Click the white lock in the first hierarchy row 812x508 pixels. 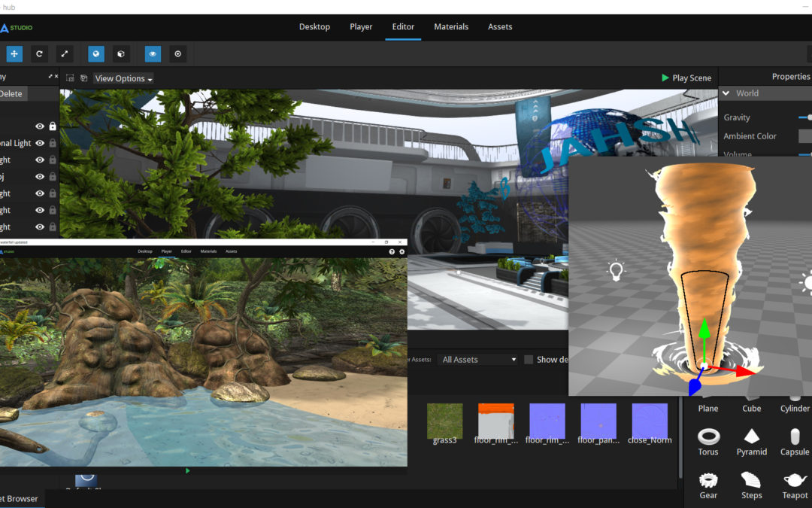pyautogui.click(x=53, y=126)
